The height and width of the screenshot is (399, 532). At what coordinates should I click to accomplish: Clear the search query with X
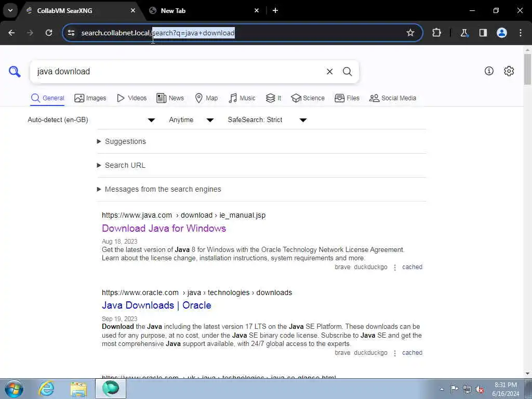point(329,72)
